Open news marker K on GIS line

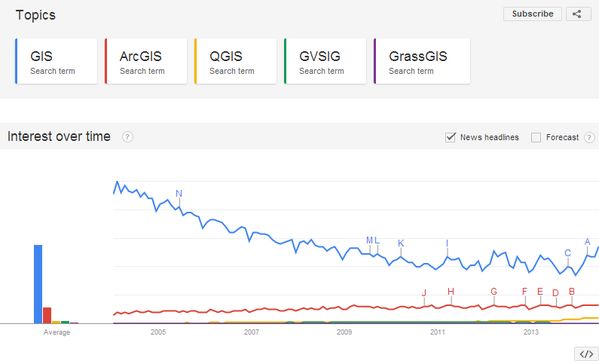[401, 243]
